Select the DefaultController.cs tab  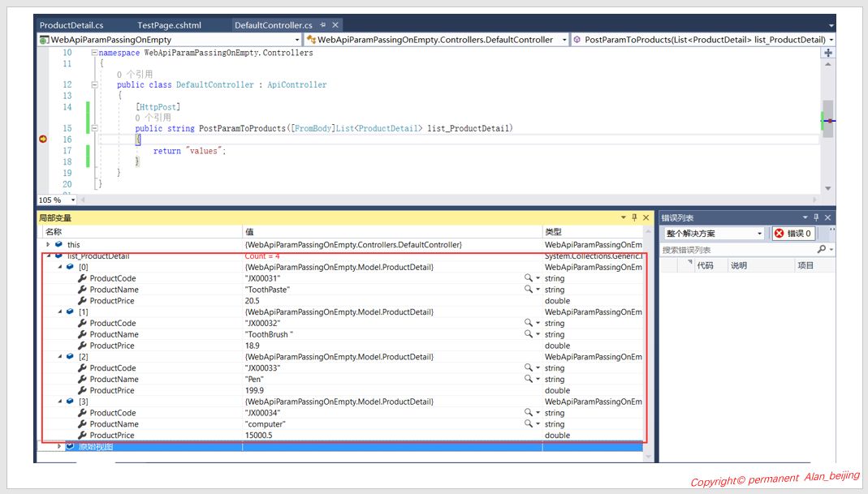tap(274, 25)
